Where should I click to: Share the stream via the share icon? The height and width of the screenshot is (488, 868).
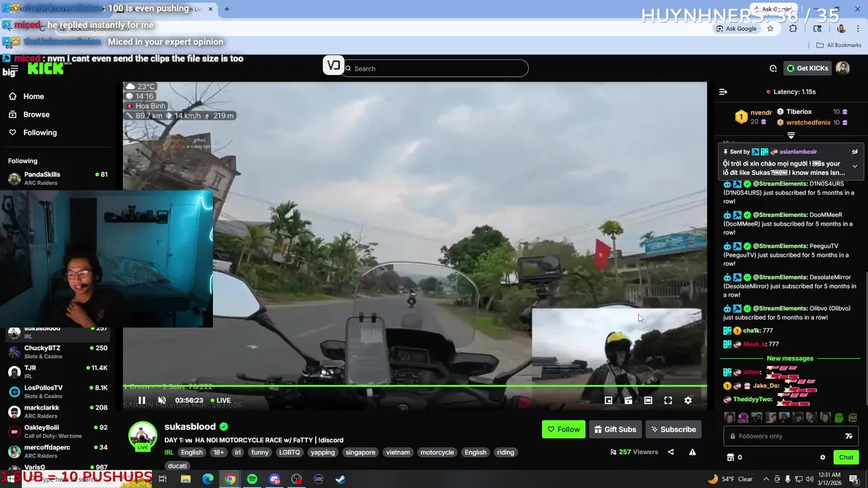[671, 452]
